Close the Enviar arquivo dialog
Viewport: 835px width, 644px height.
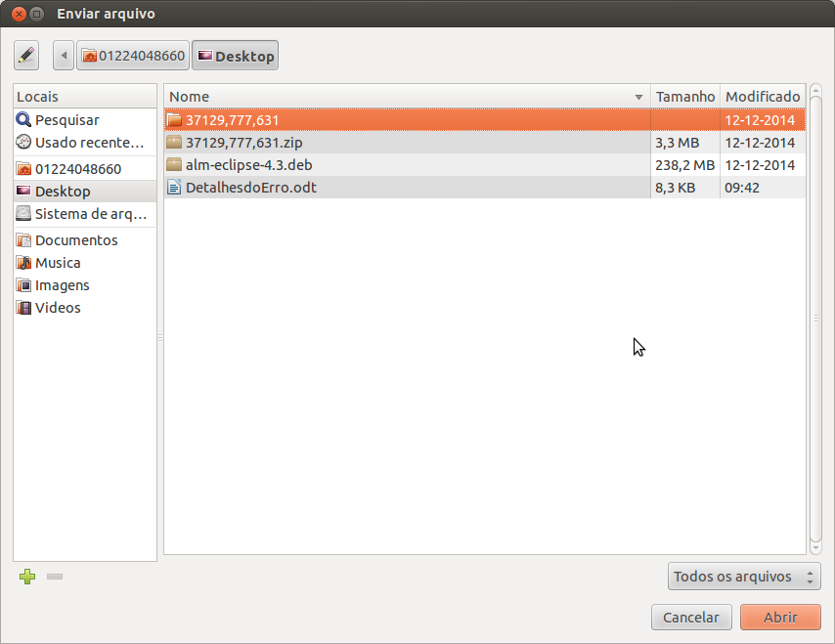(x=19, y=14)
